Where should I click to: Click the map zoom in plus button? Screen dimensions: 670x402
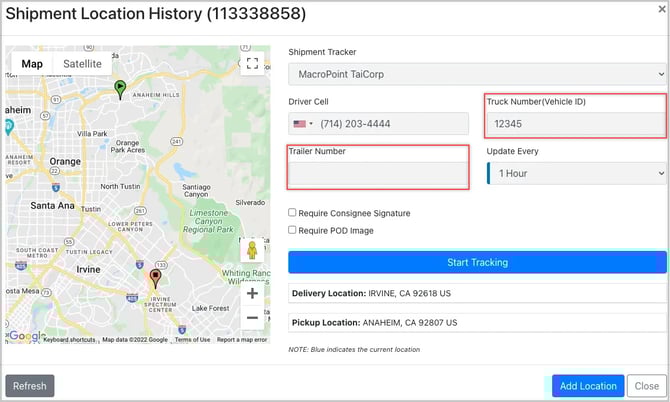click(252, 294)
